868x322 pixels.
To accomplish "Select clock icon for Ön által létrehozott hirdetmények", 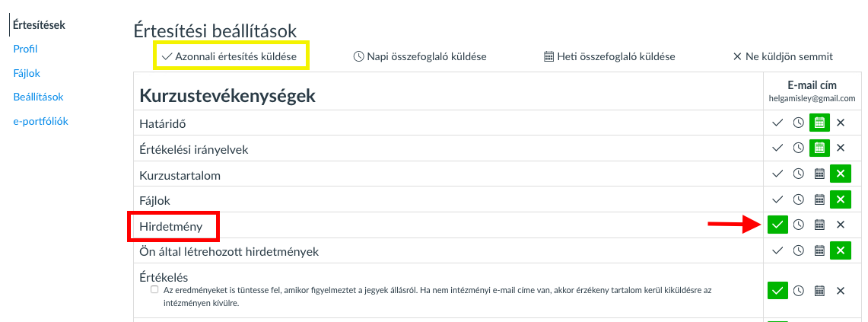I will coord(798,250).
